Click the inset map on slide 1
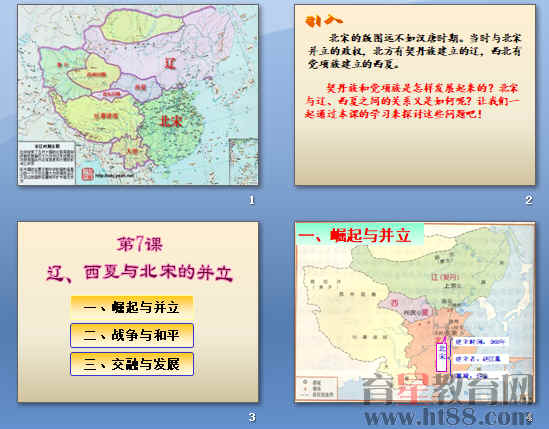This screenshot has width=549, height=429. [243, 161]
